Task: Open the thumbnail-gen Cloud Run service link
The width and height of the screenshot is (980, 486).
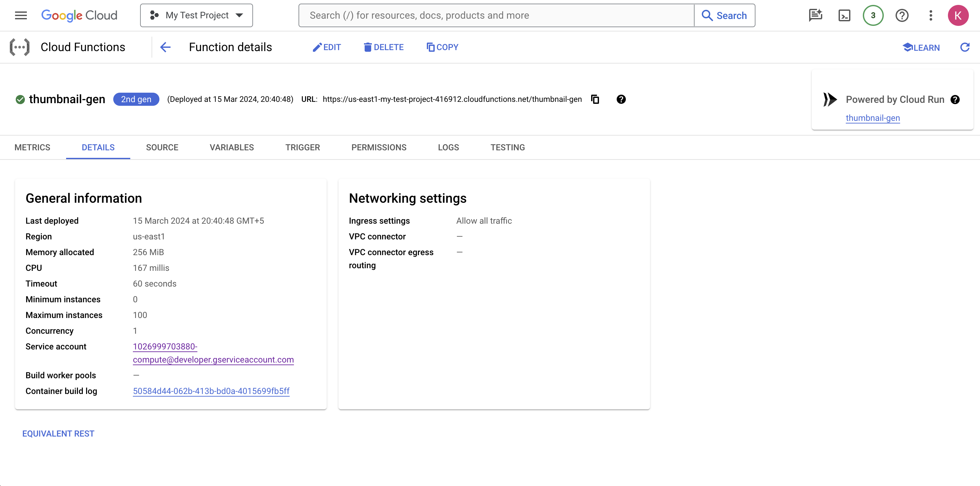Action: click(872, 118)
